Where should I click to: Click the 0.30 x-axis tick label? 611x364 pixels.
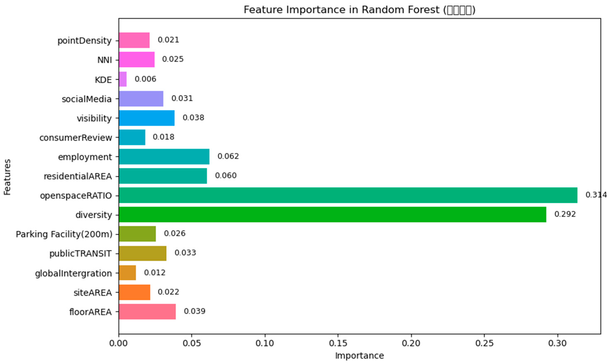[x=557, y=343]
